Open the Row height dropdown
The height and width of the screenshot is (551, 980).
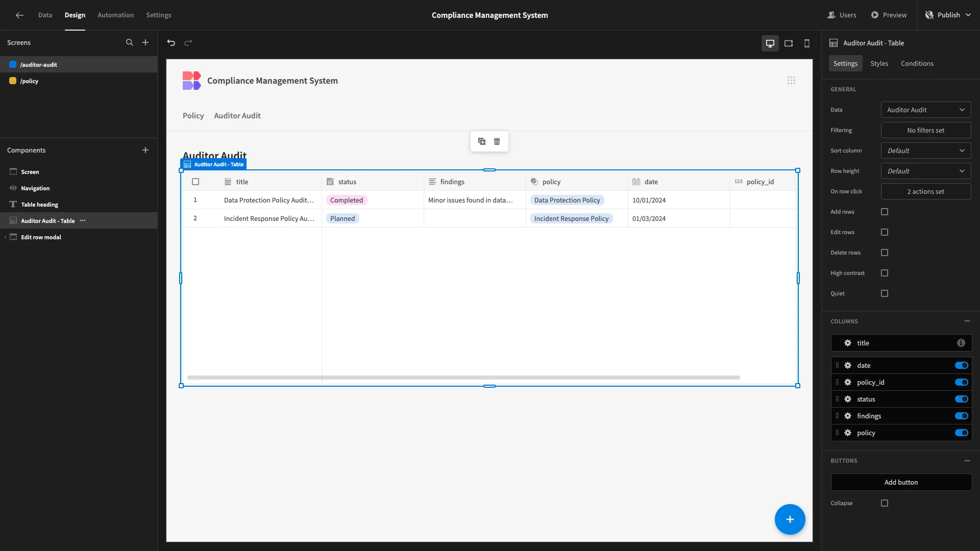pos(926,171)
